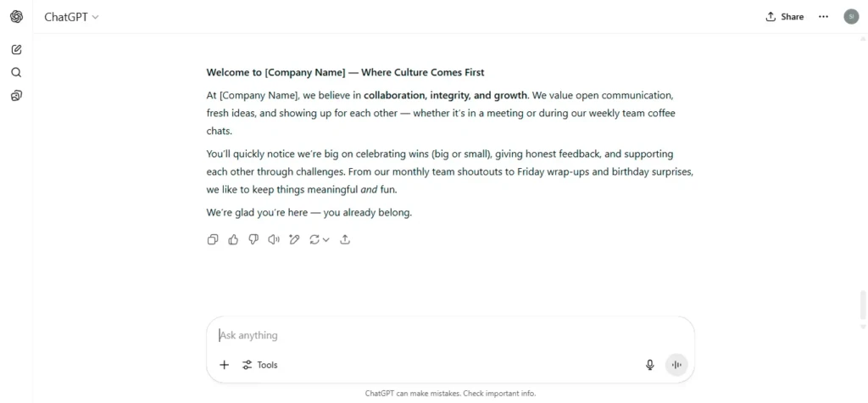Open the three-dots options menu
This screenshot has height=403, width=868.
823,17
